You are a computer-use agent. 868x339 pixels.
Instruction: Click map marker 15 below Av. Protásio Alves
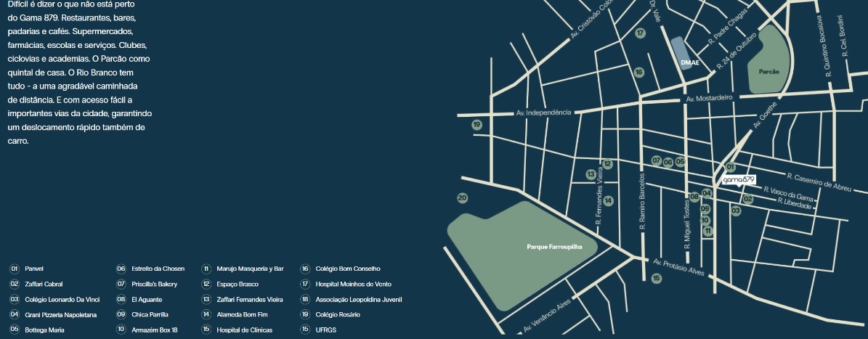pos(657,279)
